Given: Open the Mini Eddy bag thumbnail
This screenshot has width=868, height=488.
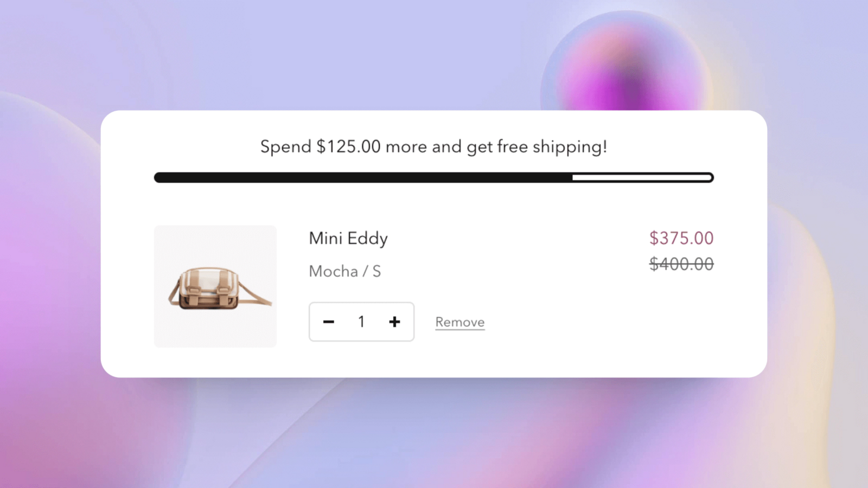Looking at the screenshot, I should click(x=215, y=286).
